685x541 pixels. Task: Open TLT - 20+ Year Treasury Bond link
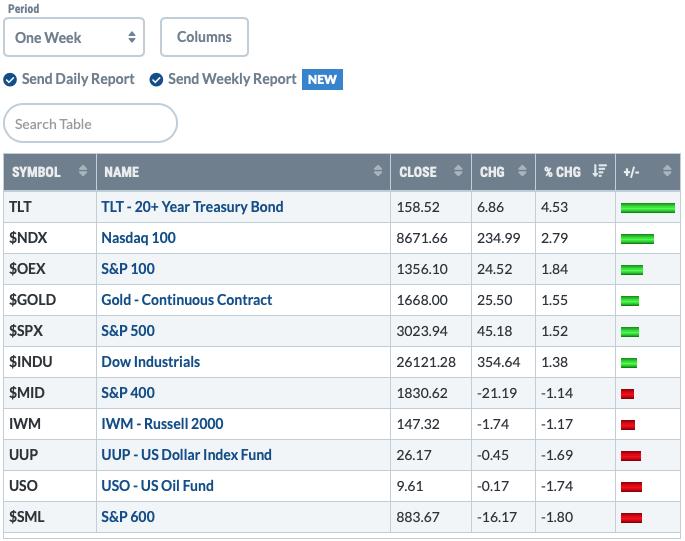[x=192, y=207]
